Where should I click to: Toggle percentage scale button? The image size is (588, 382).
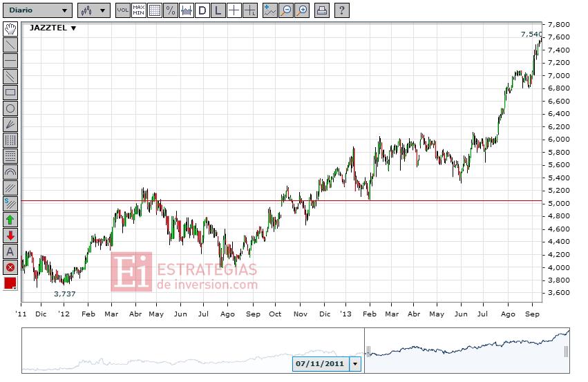point(170,10)
